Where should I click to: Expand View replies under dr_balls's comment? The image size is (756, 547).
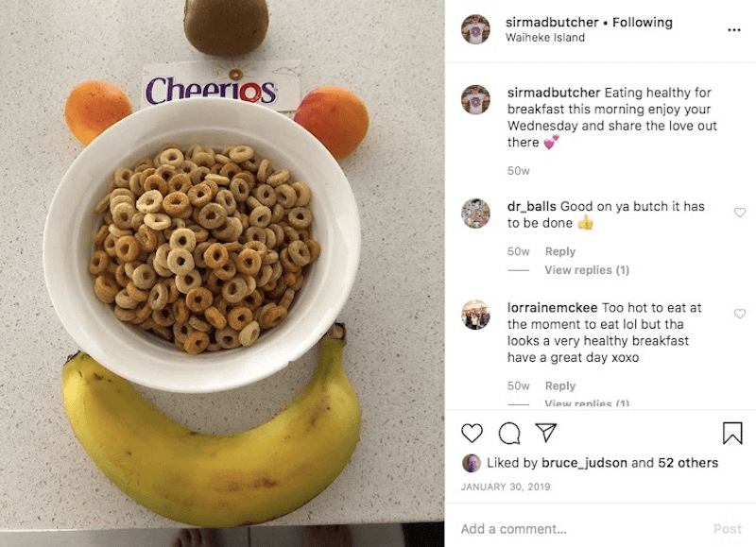(x=587, y=270)
